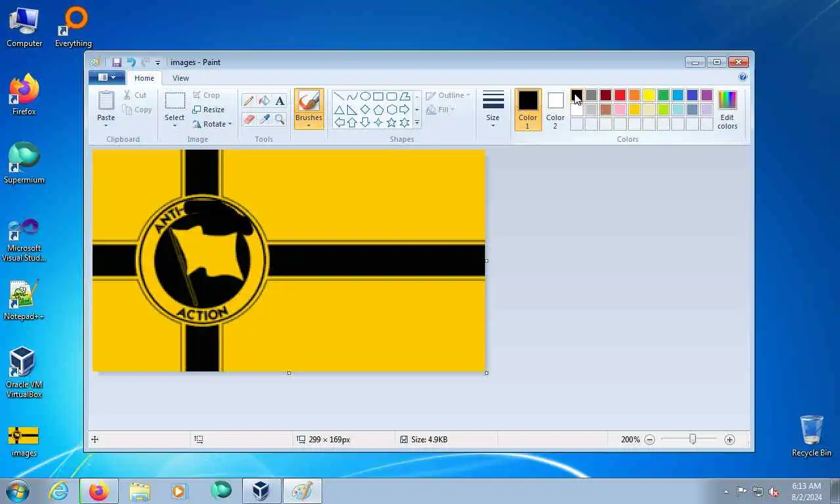Viewport: 840px width, 504px height.
Task: Pick the red color swatch
Action: [x=620, y=96]
